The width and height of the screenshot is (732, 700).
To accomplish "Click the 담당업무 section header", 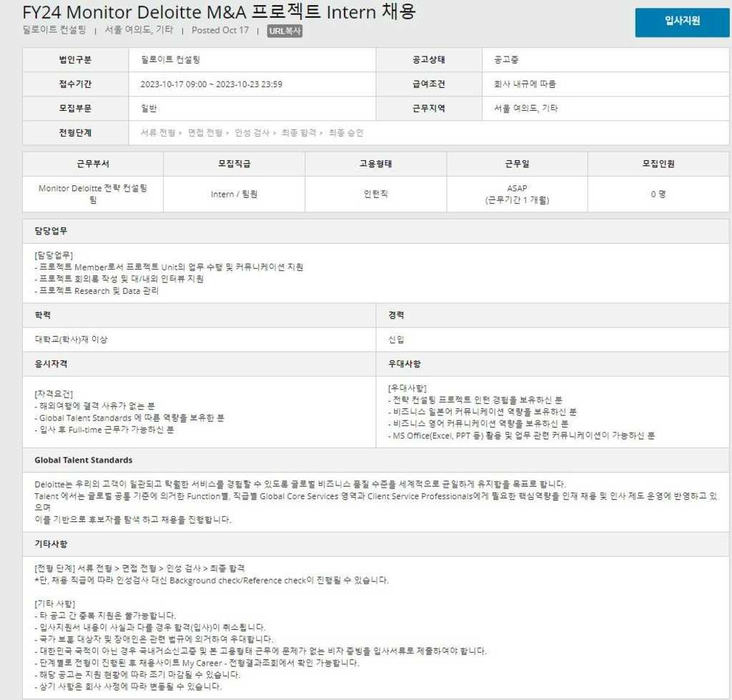I will [x=50, y=230].
